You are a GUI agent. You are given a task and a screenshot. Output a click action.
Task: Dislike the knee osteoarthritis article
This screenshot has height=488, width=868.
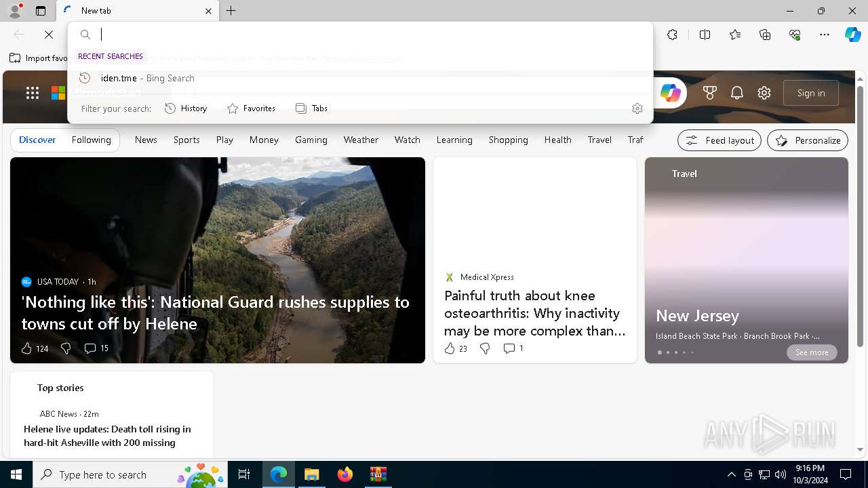485,348
